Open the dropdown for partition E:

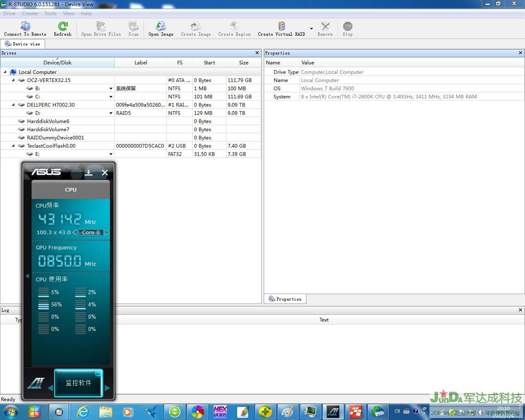[x=111, y=154]
